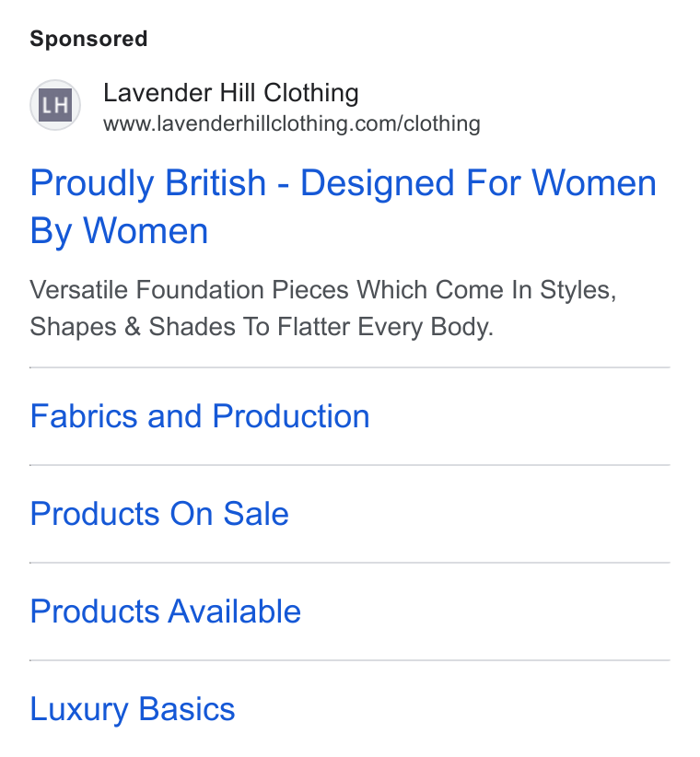Click the www.lavenderhillclothing.com/clothing URL
The width and height of the screenshot is (700, 757).
[x=292, y=124]
